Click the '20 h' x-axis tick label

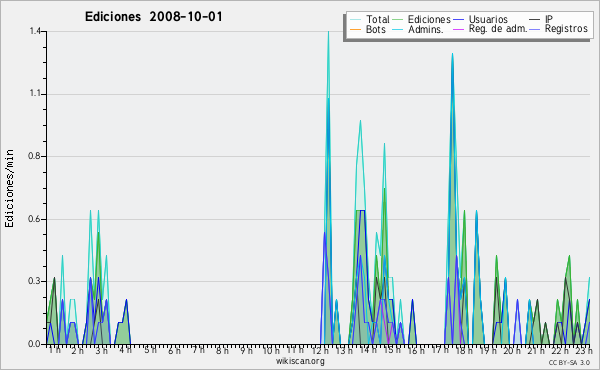[x=512, y=350]
